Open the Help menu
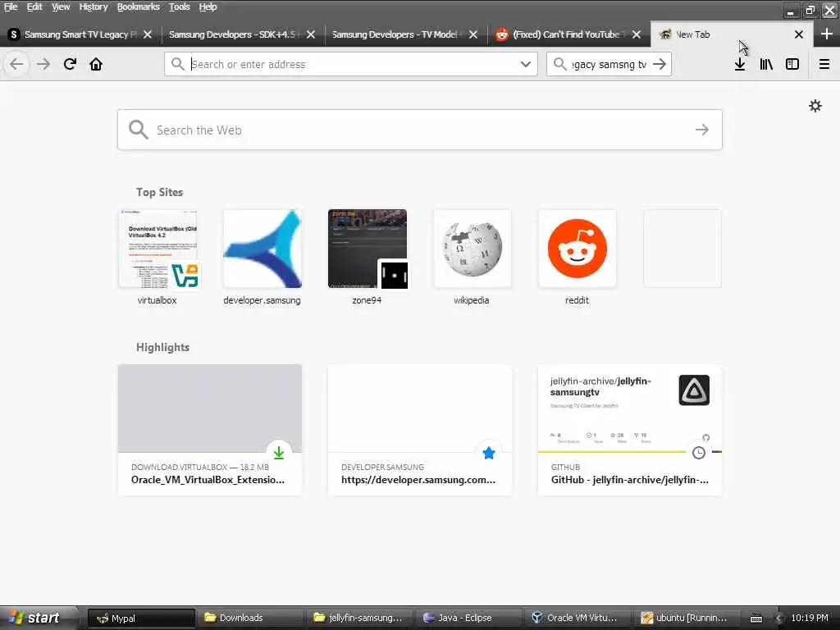Viewport: 840px width, 630px height. (208, 7)
